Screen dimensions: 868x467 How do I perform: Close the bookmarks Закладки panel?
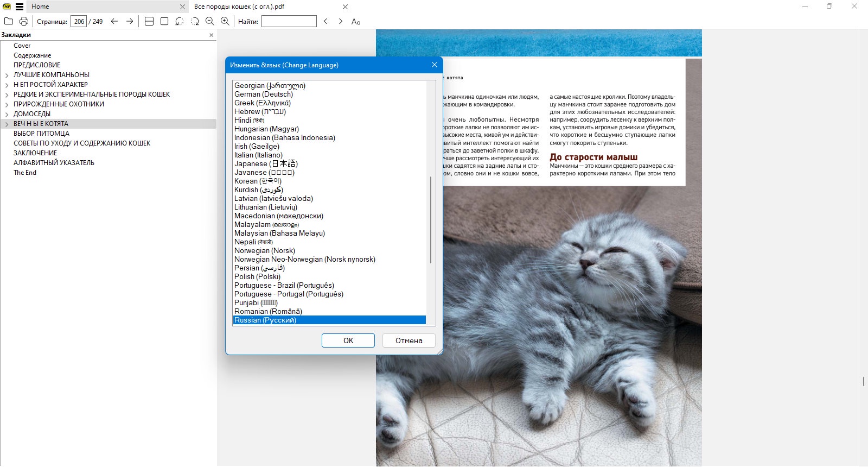(212, 35)
